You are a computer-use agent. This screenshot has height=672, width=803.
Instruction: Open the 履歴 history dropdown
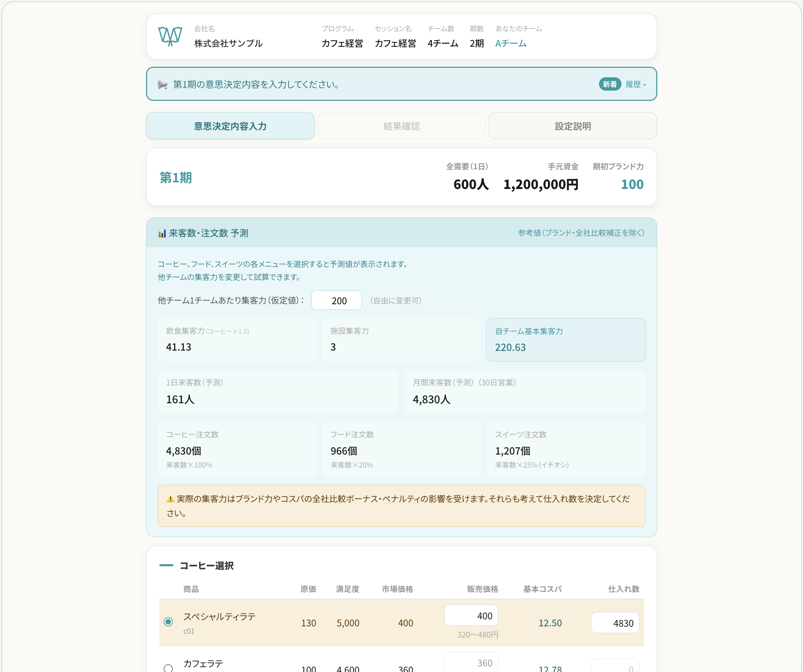coord(636,84)
